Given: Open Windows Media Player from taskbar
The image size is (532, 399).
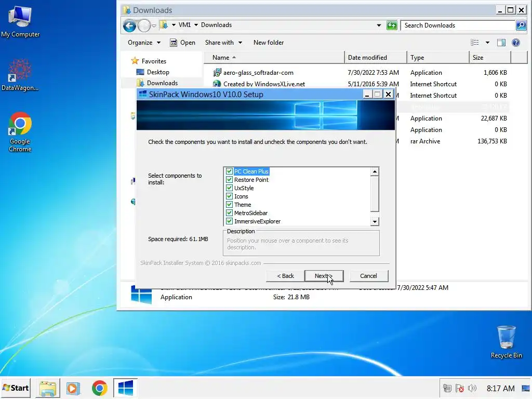Looking at the screenshot, I should (73, 388).
